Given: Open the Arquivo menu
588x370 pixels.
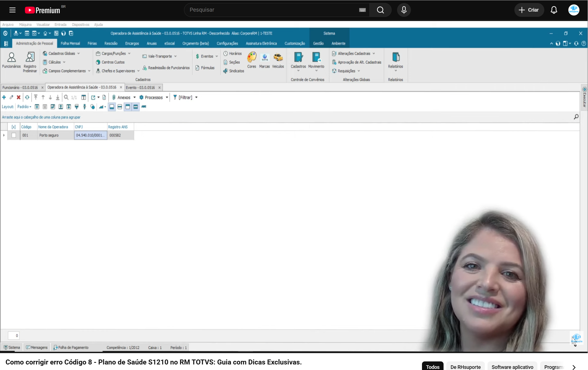Looking at the screenshot, I should click(x=8, y=25).
